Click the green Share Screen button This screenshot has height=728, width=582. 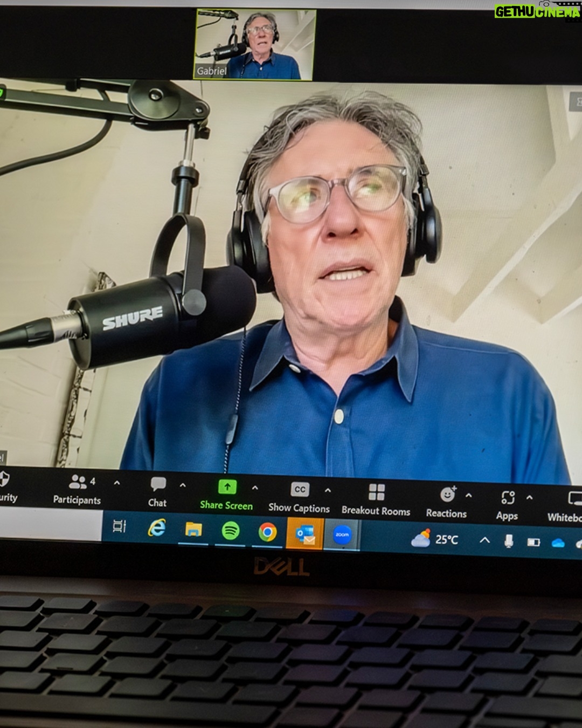point(226,495)
